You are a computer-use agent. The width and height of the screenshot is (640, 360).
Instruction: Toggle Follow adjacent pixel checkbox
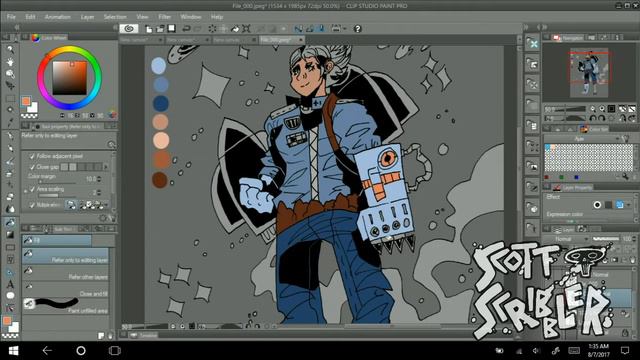click(x=32, y=156)
